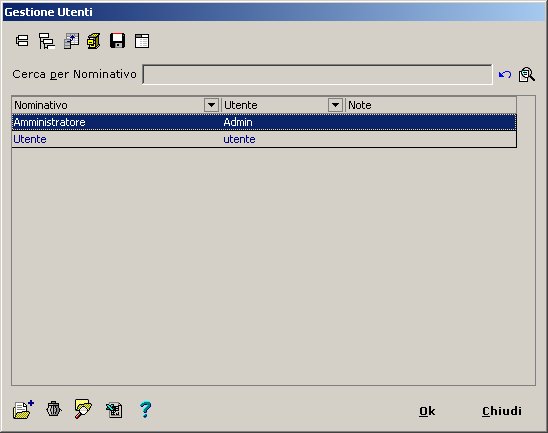Click the floppy disk save icon
The width and height of the screenshot is (548, 433).
point(117,41)
